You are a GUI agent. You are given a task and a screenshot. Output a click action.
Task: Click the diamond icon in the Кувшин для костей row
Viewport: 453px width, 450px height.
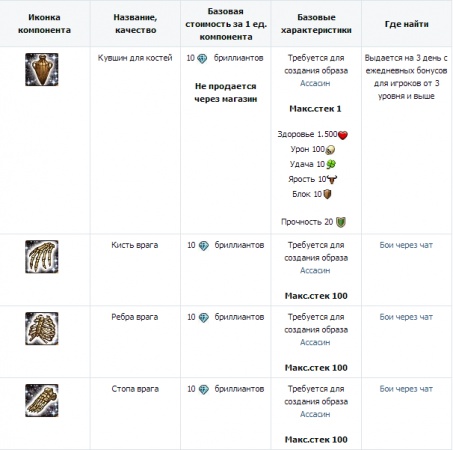point(202,59)
